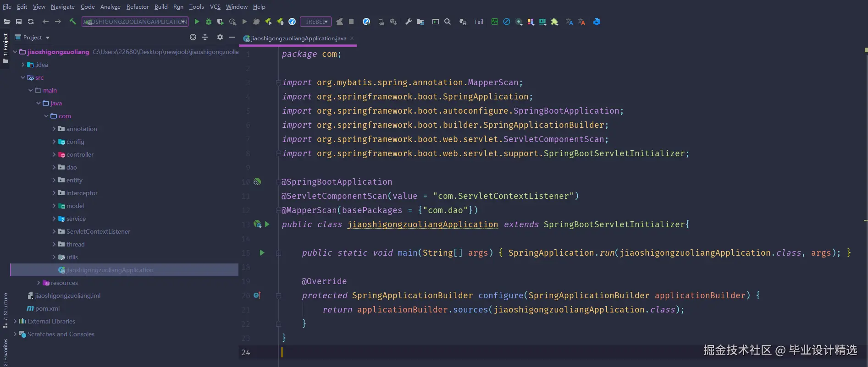868x367 pixels.
Task: Open the Navigate menu
Action: coord(63,6)
